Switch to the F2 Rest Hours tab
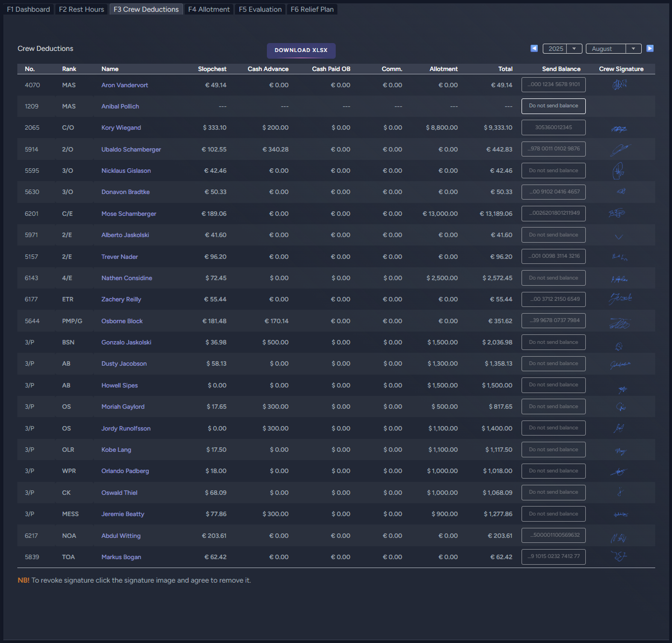672x643 pixels. 82,10
